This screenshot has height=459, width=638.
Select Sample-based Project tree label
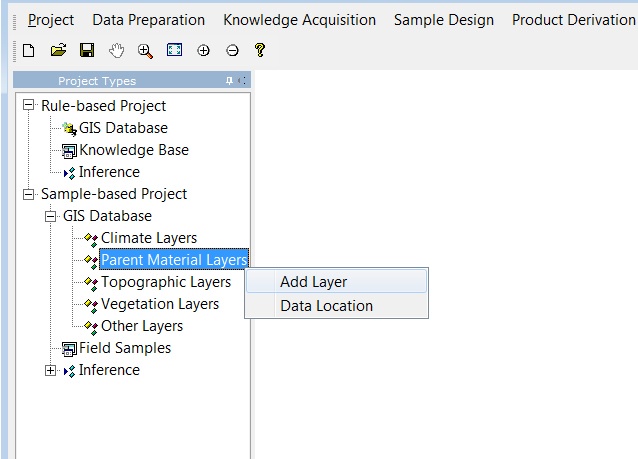click(114, 194)
